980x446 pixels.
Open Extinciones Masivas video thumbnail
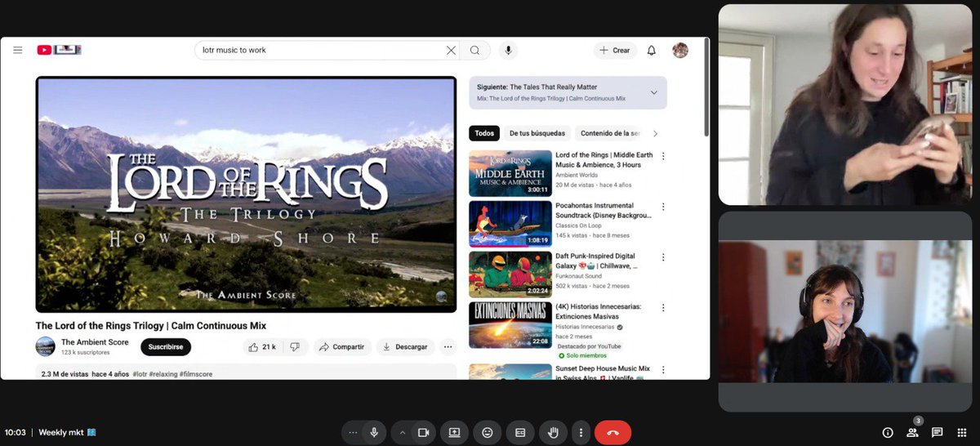(510, 325)
